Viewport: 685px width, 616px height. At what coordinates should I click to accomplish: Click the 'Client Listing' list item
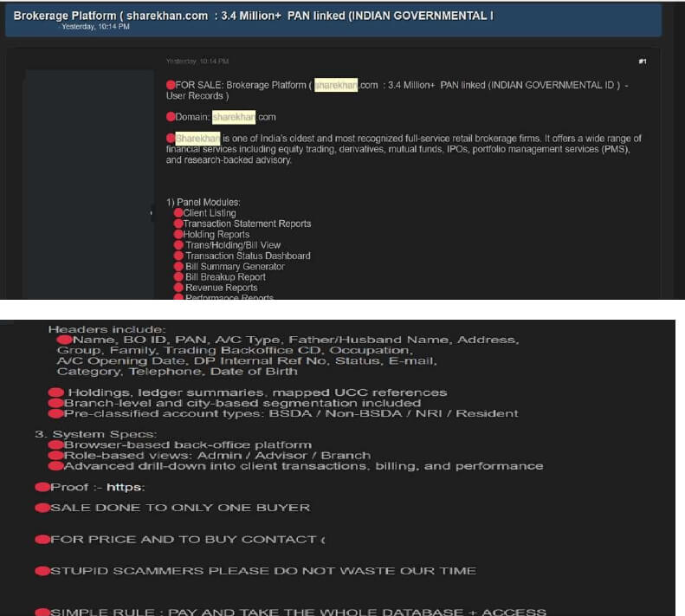(210, 213)
